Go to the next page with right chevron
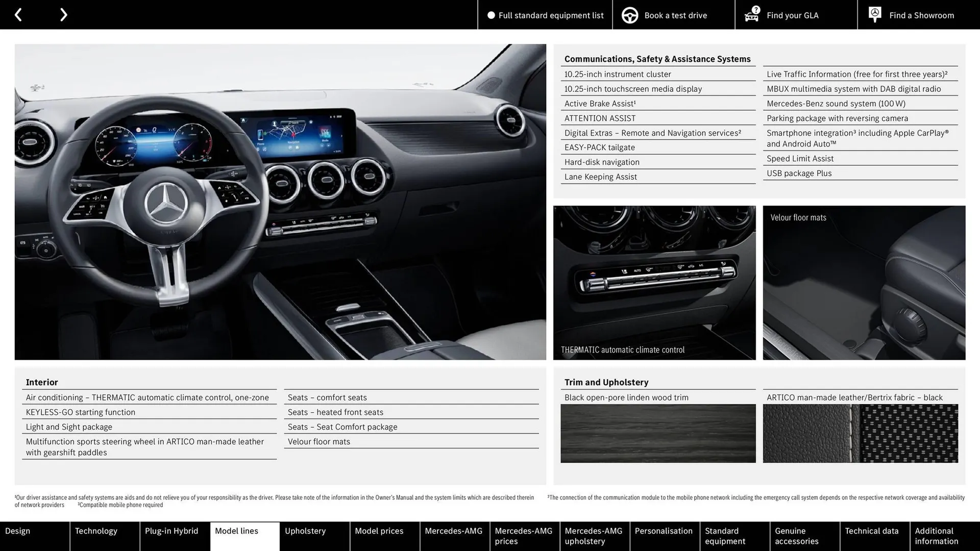Viewport: 980px width, 551px height. point(63,14)
